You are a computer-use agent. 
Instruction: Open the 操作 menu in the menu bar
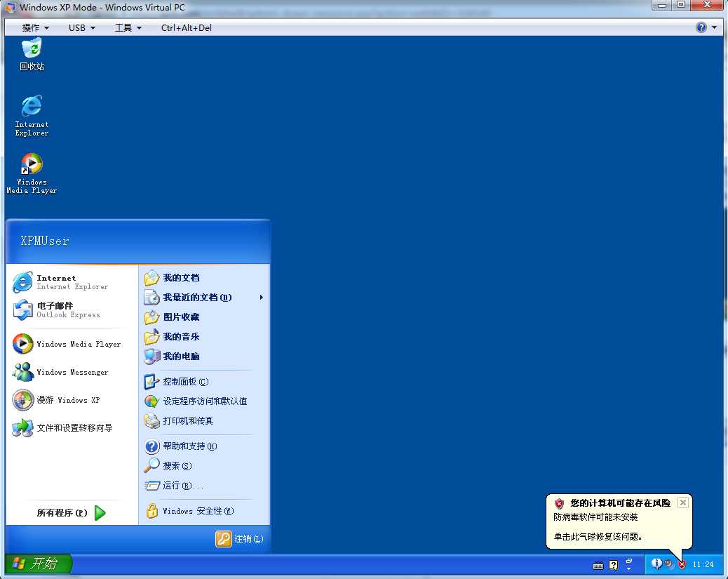pyautogui.click(x=31, y=27)
